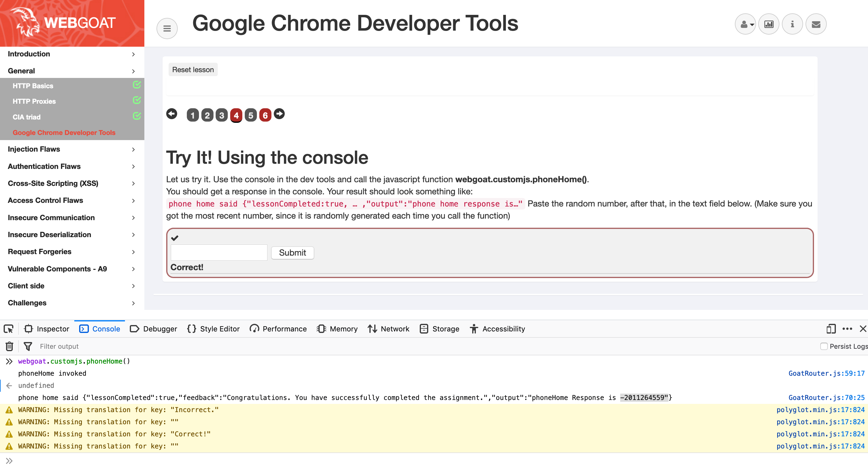The width and height of the screenshot is (868, 470).
Task: Click the CIA triad completed checkmark
Action: pyautogui.click(x=137, y=116)
